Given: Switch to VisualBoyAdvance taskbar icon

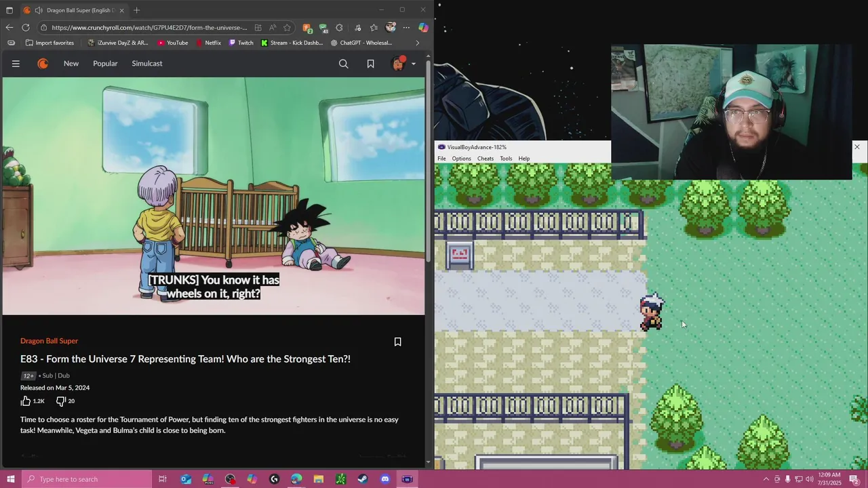Looking at the screenshot, I should pos(407,479).
